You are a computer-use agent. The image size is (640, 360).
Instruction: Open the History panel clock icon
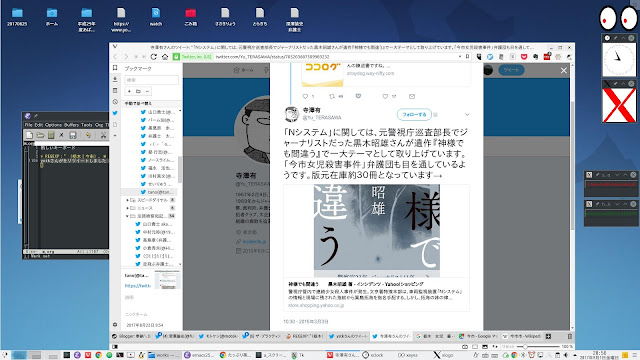[115, 102]
